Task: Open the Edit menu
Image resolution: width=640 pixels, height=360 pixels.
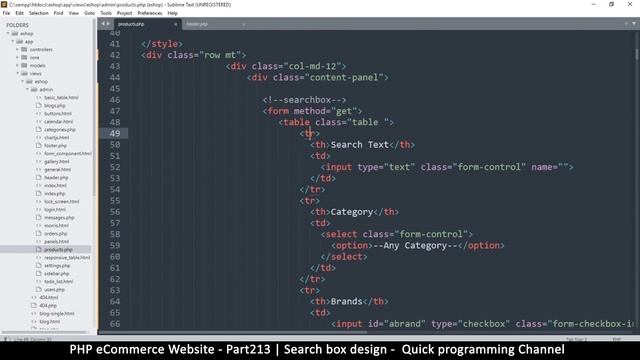Action: click(x=20, y=13)
